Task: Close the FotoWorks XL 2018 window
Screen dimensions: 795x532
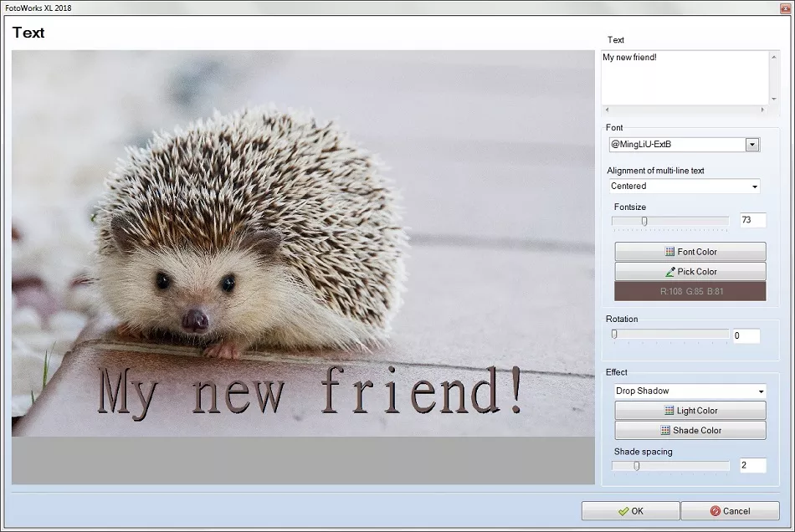Action: click(x=786, y=8)
